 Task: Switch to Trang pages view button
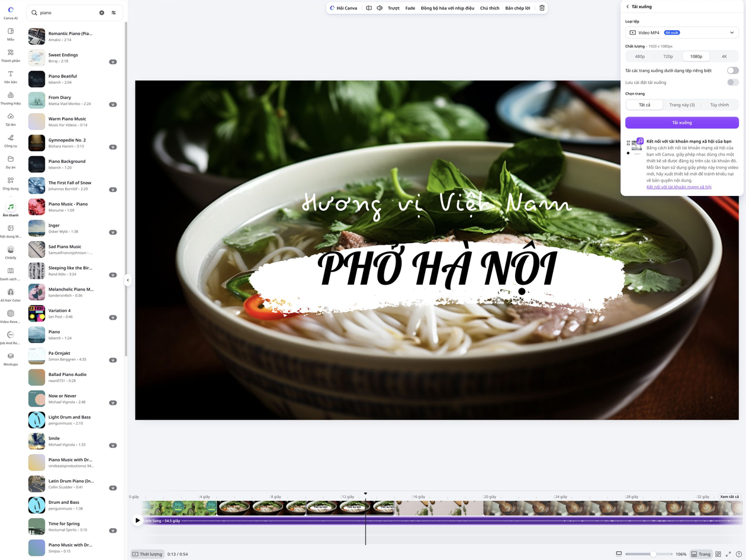pyautogui.click(x=701, y=554)
